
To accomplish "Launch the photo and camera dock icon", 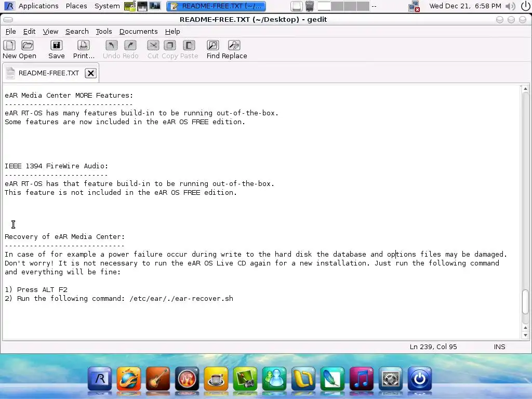I will [245, 379].
